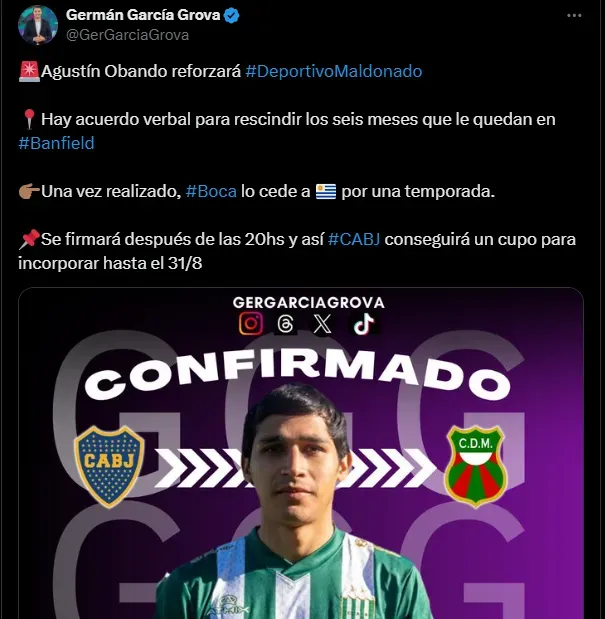The width and height of the screenshot is (605, 619).
Task: Open the #DeportivoMaldonado hashtag
Action: [x=333, y=71]
